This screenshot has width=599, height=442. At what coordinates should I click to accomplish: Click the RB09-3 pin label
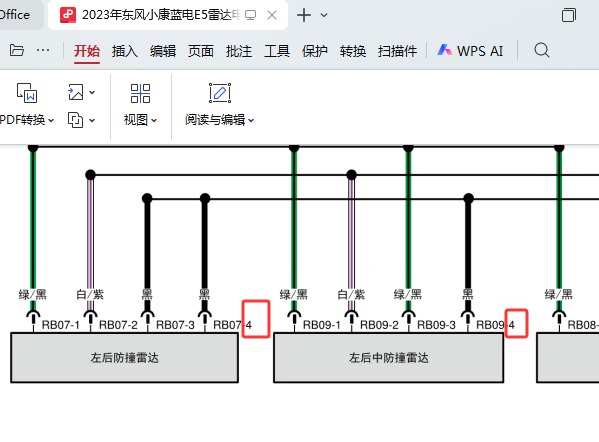pos(436,325)
